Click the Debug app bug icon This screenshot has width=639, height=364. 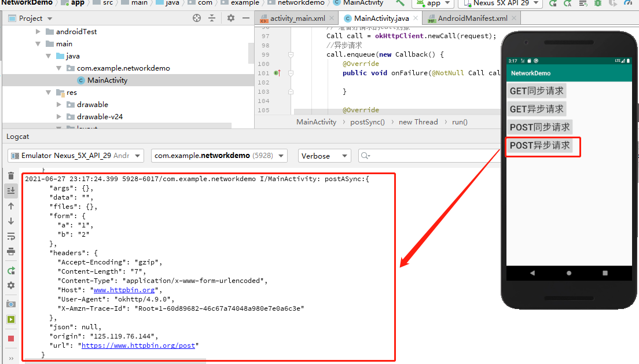click(x=598, y=3)
